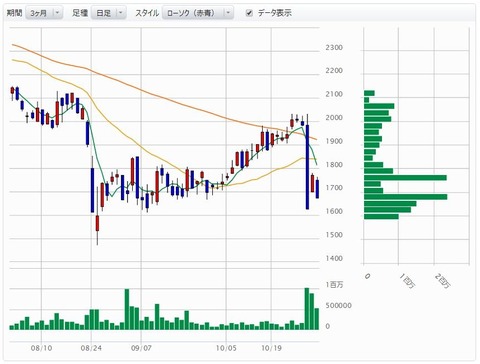Click the データ表示 label
This screenshot has width=480, height=364.
275,13
